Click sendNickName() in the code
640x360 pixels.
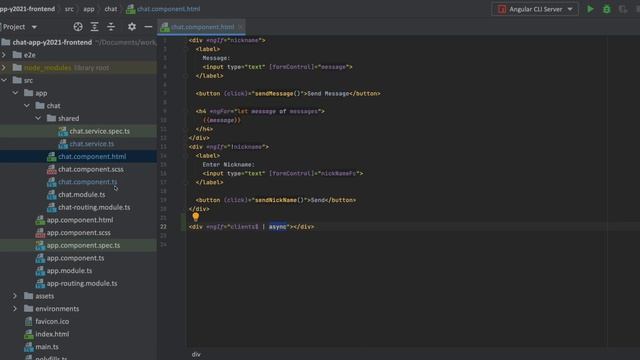click(280, 200)
